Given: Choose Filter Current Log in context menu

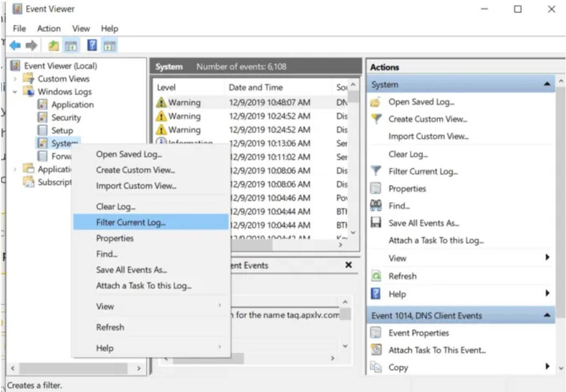Looking at the screenshot, I should 131,222.
